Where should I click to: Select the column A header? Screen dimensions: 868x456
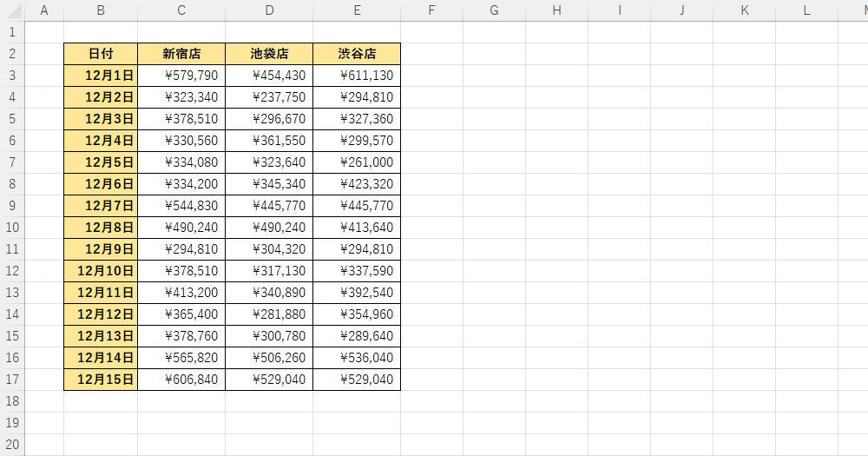pyautogui.click(x=44, y=10)
